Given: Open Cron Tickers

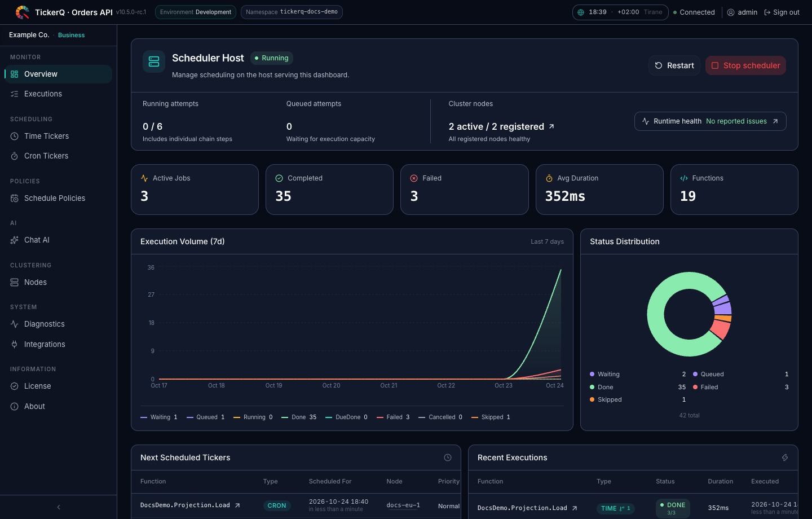Looking at the screenshot, I should click(58, 156).
